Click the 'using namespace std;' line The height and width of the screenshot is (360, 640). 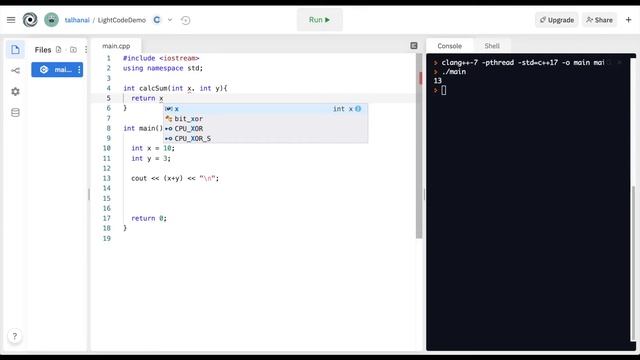point(163,68)
